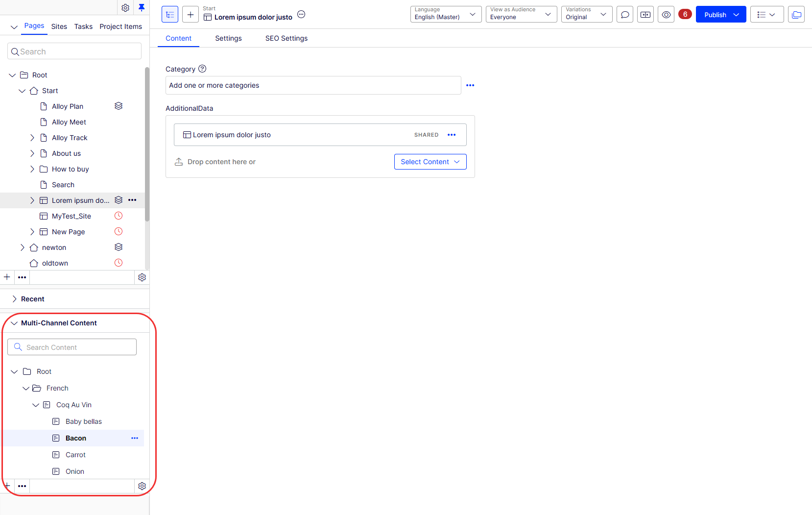The image size is (812, 515).
Task: Open the View as Audience dropdown
Action: [522, 14]
